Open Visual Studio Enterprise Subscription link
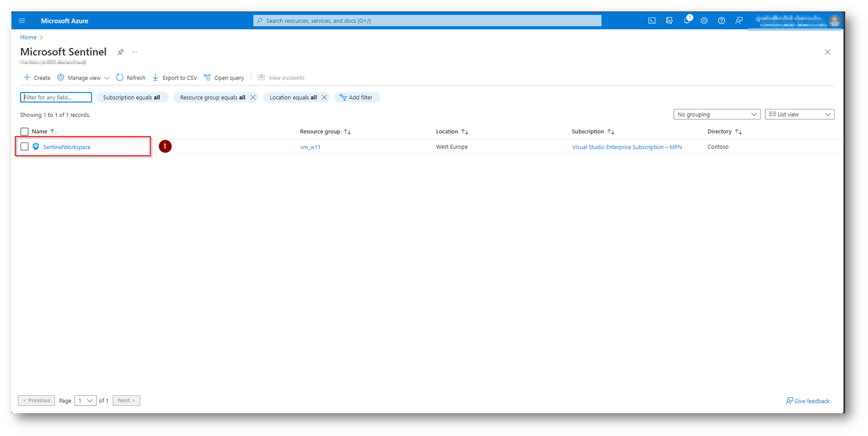The image size is (868, 436). pos(627,147)
